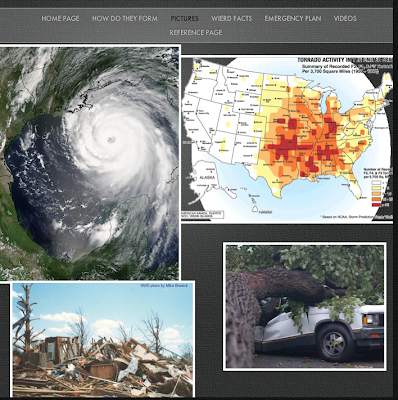
Task: Open the Reference Page link
Action: (x=196, y=32)
